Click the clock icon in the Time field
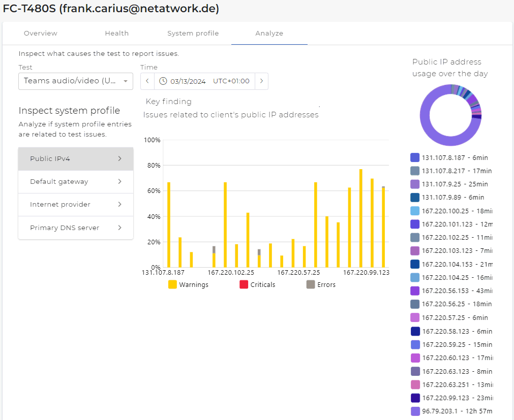This screenshot has width=514, height=420. 163,81
